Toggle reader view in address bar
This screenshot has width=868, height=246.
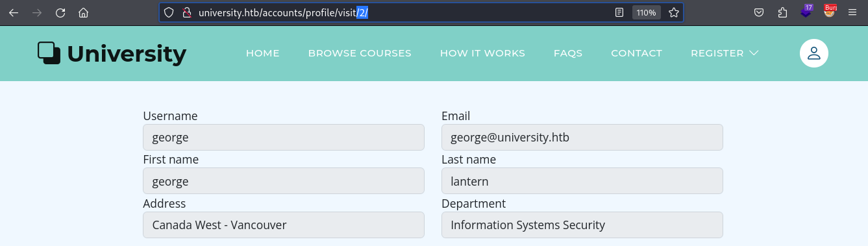[619, 12]
